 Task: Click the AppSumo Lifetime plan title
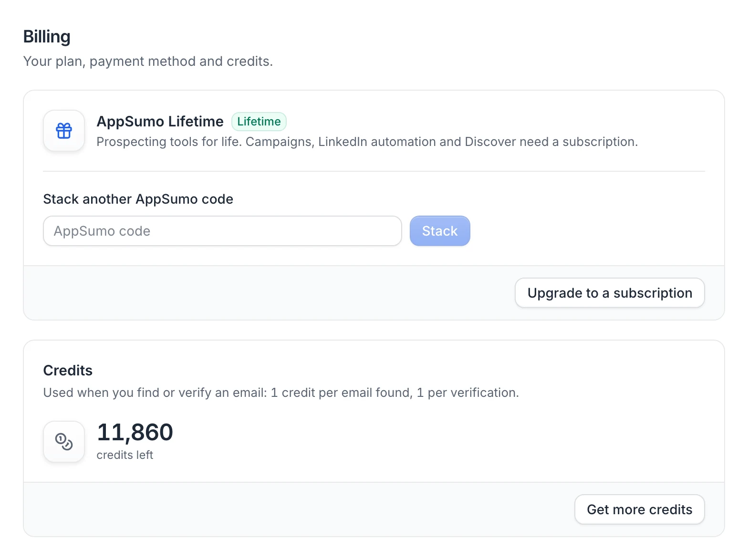160,122
